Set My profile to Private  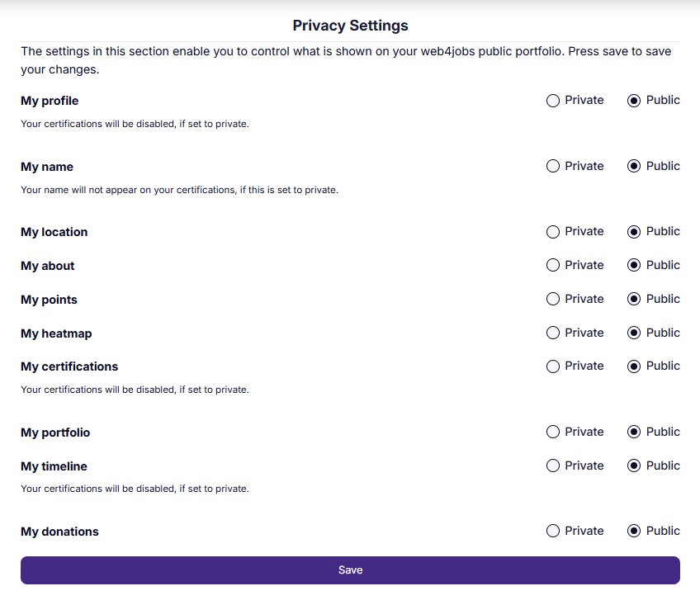tap(553, 101)
